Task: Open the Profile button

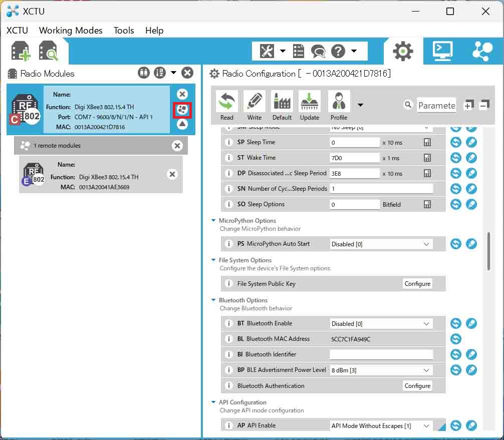Action: (339, 106)
